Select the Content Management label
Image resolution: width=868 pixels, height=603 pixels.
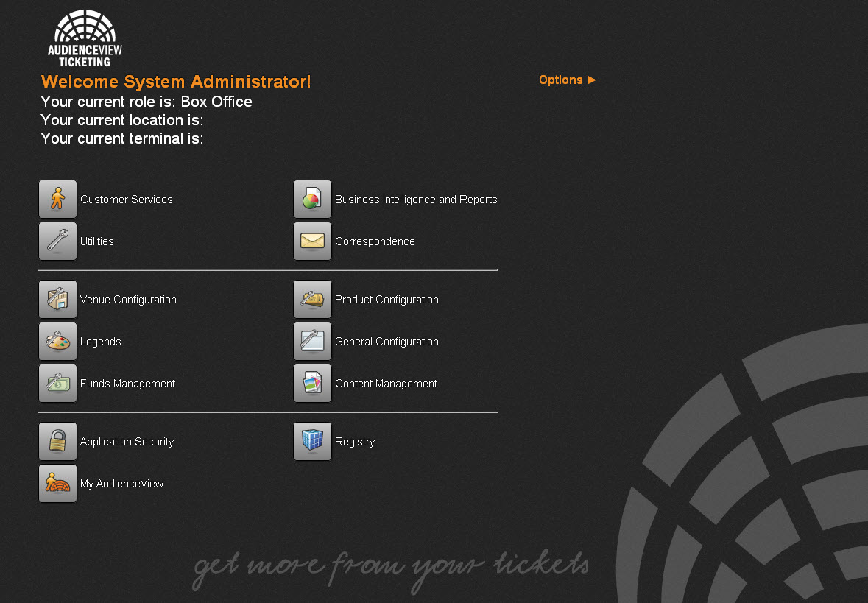coord(386,384)
